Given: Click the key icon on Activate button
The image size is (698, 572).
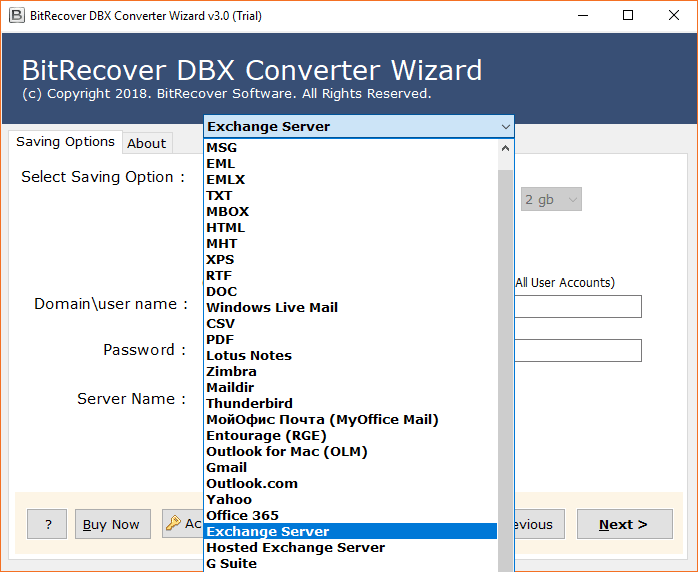Looking at the screenshot, I should point(173,524).
